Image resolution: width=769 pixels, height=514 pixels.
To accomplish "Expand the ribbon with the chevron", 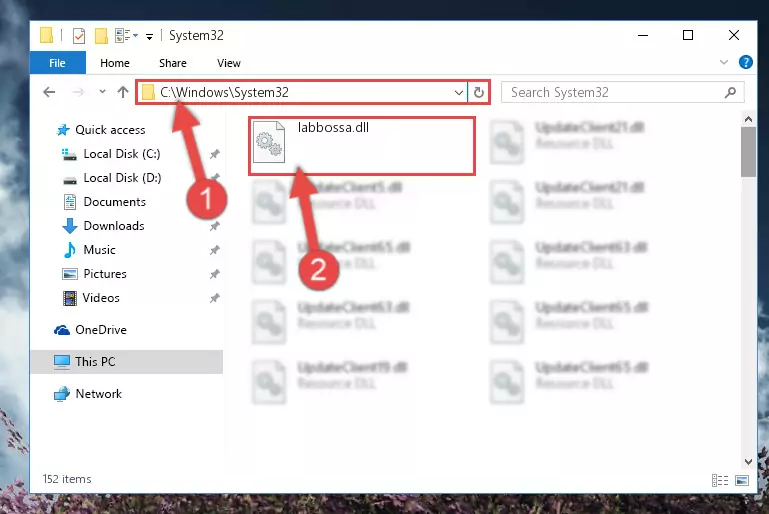I will click(723, 62).
